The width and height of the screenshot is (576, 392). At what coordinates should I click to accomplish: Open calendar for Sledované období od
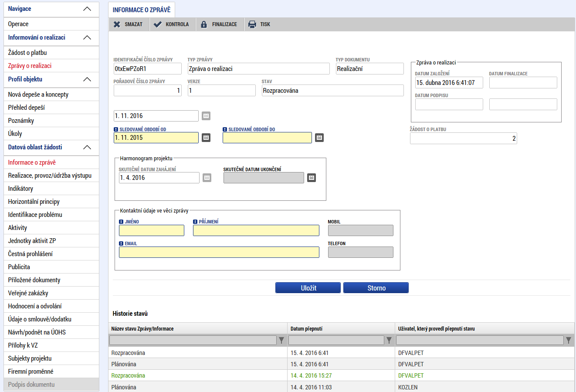[x=206, y=138]
